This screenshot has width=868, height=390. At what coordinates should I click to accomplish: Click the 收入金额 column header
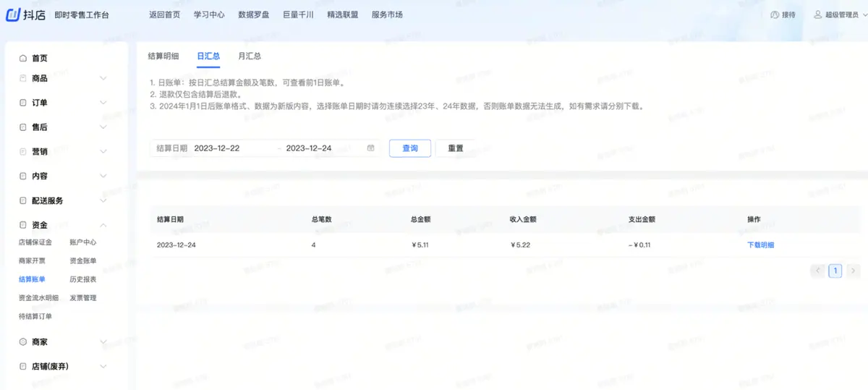(x=523, y=219)
